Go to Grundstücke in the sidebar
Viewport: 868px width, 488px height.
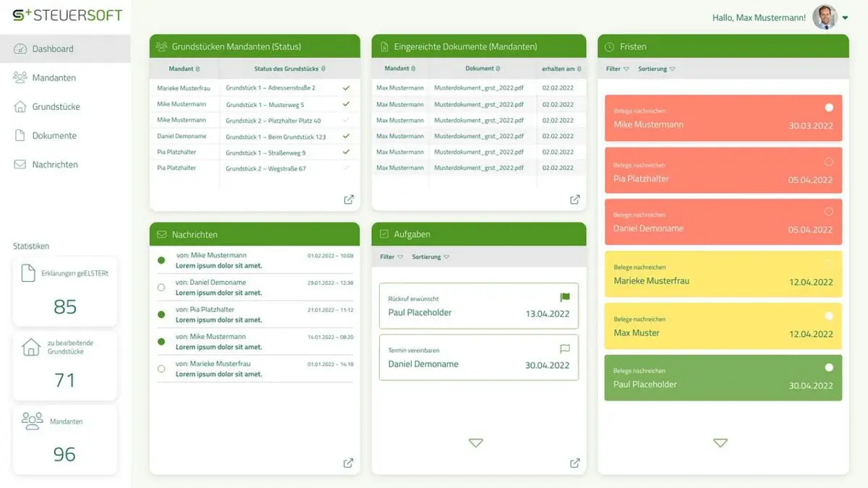pyautogui.click(x=56, y=106)
